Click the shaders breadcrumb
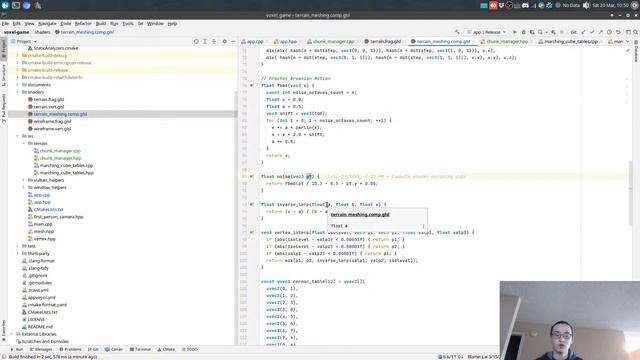 pyautogui.click(x=42, y=32)
